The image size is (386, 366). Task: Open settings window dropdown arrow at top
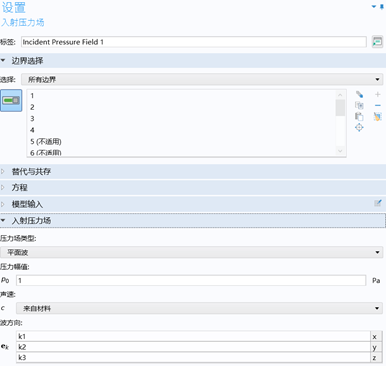[374, 7]
